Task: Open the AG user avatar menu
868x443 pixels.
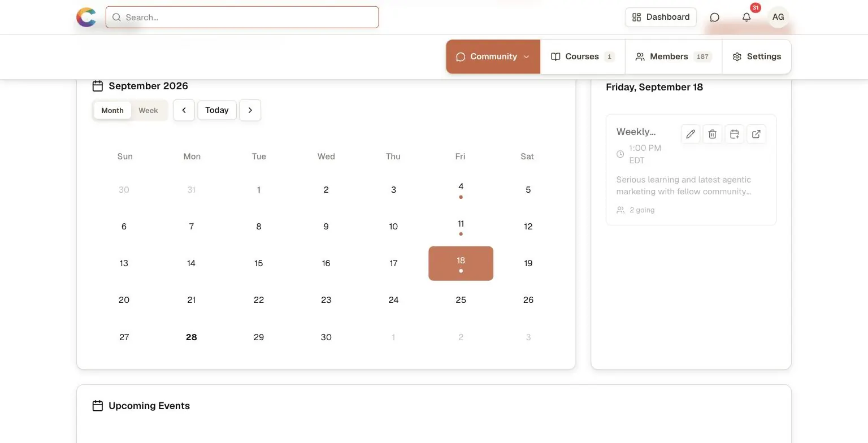Action: tap(778, 17)
